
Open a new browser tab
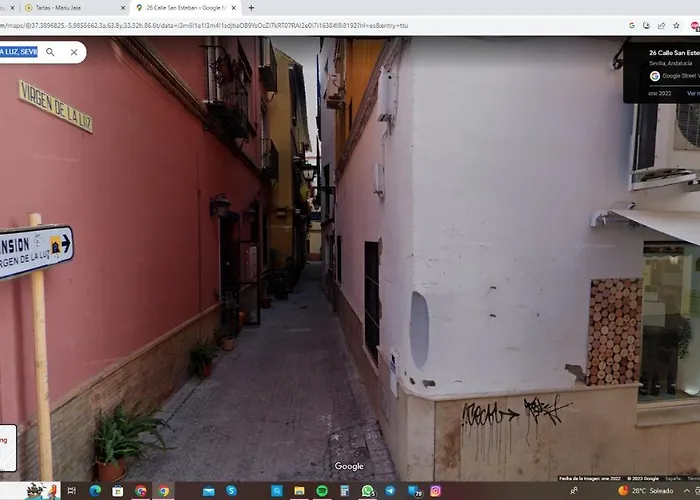pos(251,8)
